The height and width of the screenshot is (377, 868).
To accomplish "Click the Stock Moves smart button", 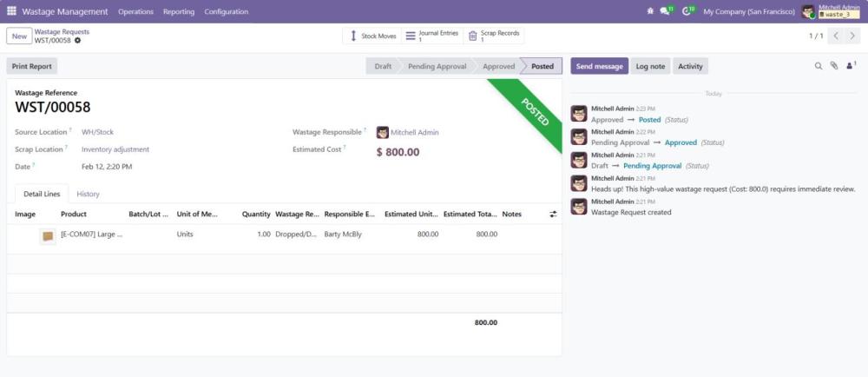I will (x=372, y=36).
